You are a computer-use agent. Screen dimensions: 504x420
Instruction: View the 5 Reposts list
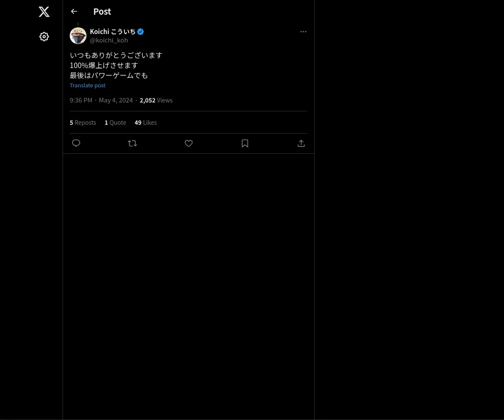[83, 123]
